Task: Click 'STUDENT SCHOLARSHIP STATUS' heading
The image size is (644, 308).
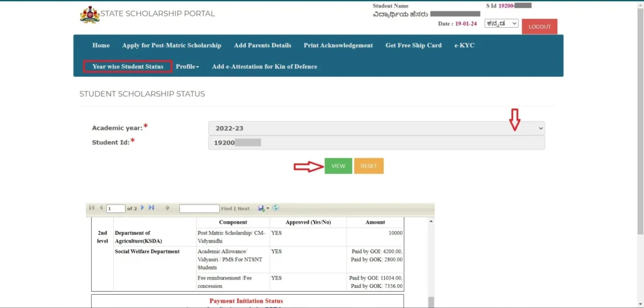Action: coord(142,94)
